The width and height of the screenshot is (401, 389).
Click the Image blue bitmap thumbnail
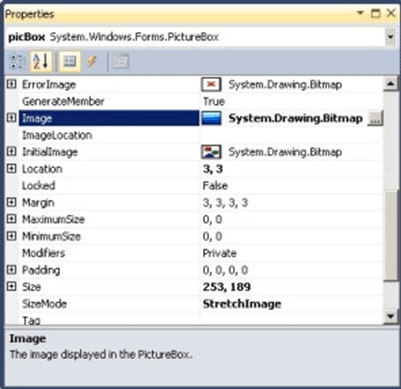211,118
